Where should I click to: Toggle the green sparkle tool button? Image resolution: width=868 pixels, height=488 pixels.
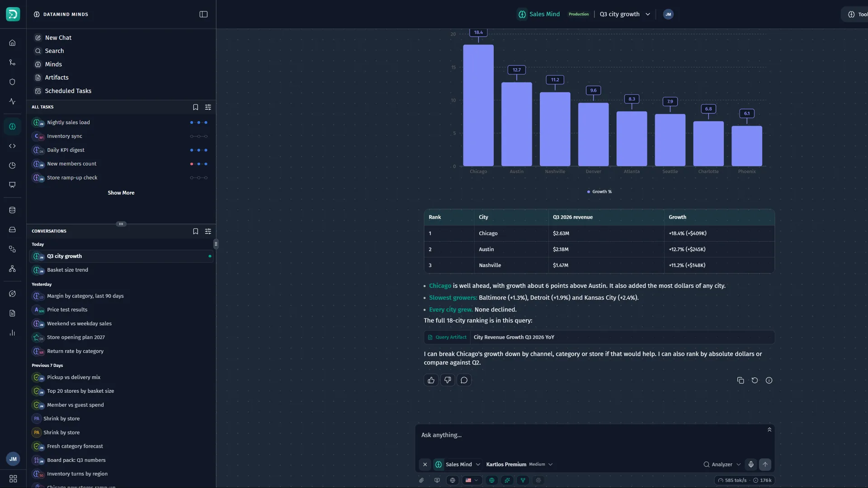[x=507, y=480]
